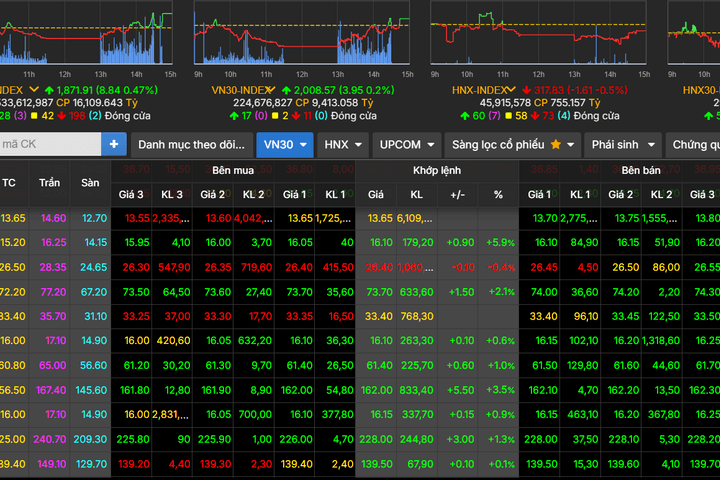The image size is (720, 480).
Task: Click the mã CK search input
Action: click(50, 144)
